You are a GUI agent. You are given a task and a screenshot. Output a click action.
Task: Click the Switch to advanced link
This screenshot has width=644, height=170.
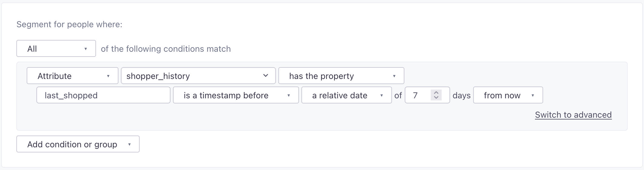573,115
